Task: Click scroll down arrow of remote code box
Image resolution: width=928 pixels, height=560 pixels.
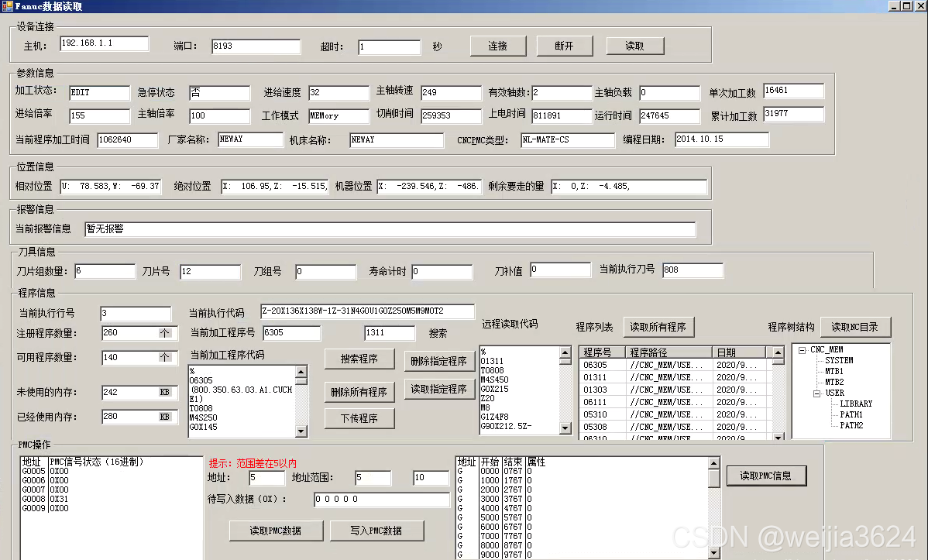Action: point(565,428)
